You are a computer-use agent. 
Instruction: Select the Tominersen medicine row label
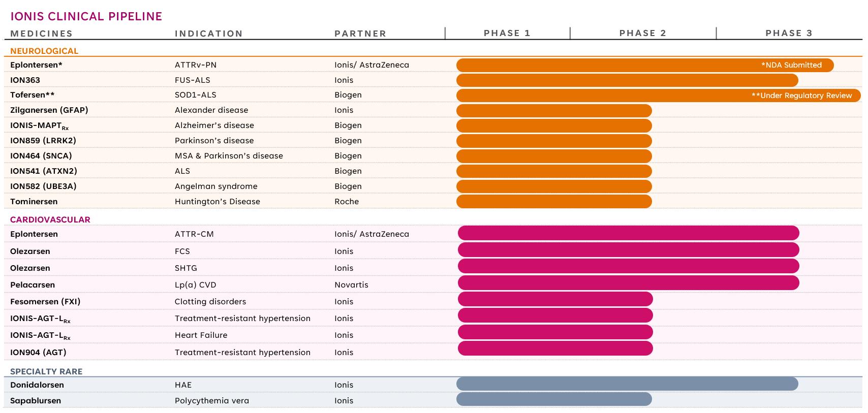(x=34, y=202)
